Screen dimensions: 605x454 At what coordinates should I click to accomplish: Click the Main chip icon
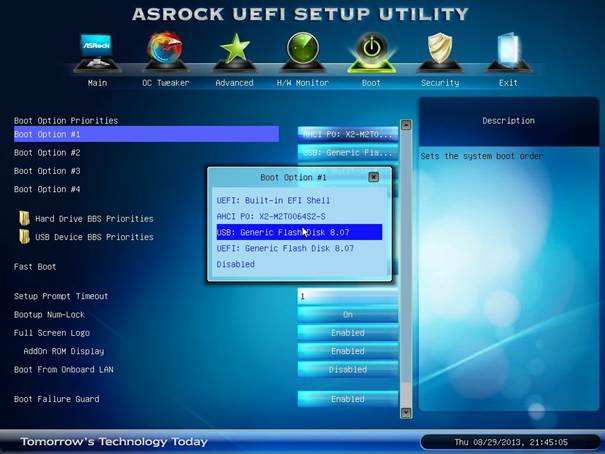[97, 50]
